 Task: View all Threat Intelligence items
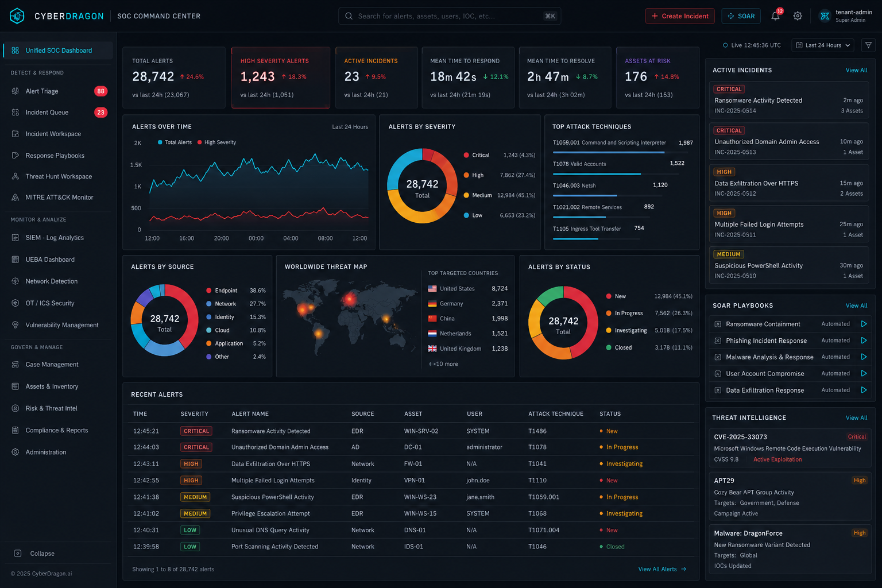[x=856, y=417]
